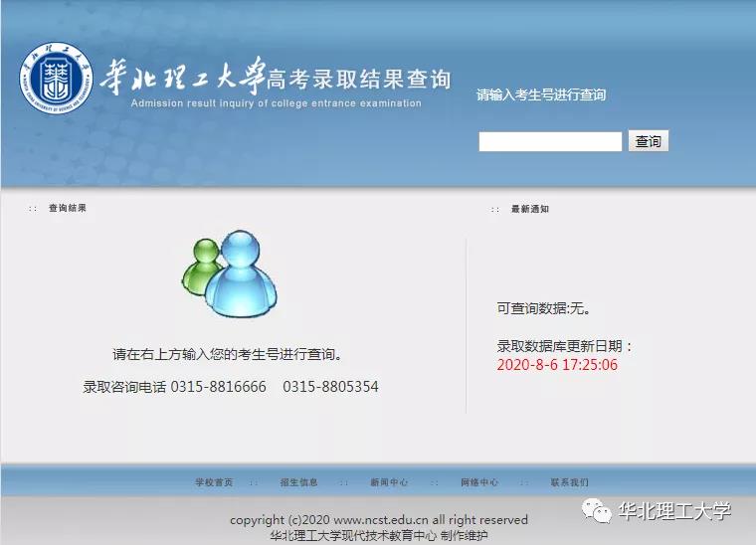756x545 pixels.
Task: Click the North China University seal logo
Action: click(x=57, y=78)
